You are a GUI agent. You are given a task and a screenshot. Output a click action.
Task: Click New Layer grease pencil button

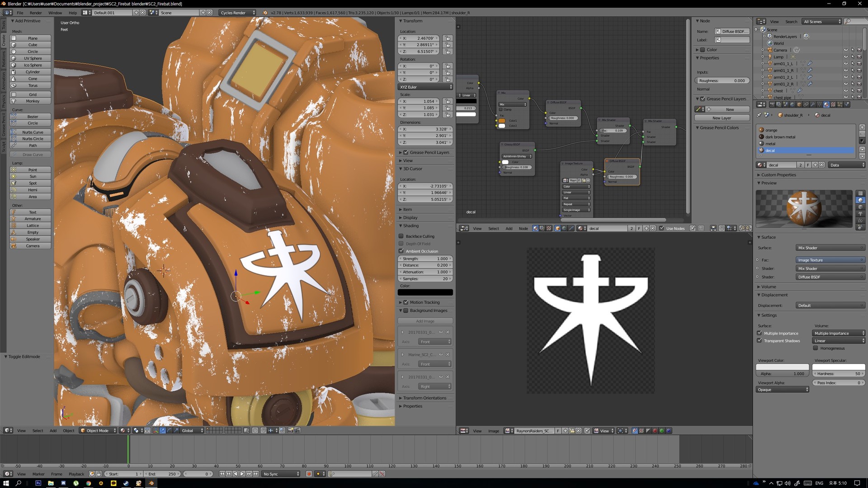[722, 118]
